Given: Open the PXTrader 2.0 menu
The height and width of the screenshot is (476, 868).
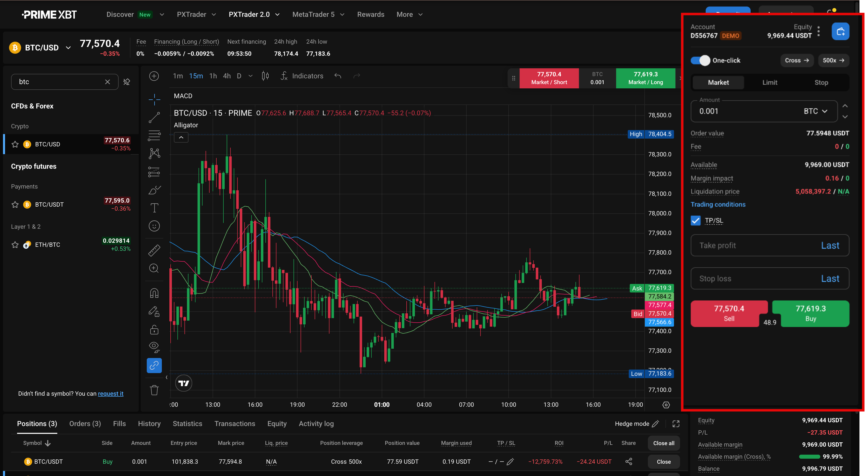Looking at the screenshot, I should coord(254,15).
